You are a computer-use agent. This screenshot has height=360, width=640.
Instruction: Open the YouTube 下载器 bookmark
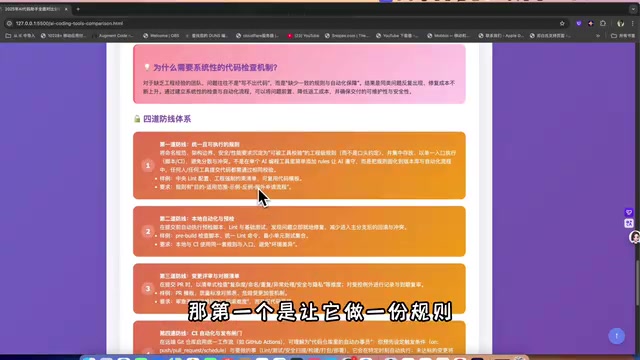[x=398, y=36]
